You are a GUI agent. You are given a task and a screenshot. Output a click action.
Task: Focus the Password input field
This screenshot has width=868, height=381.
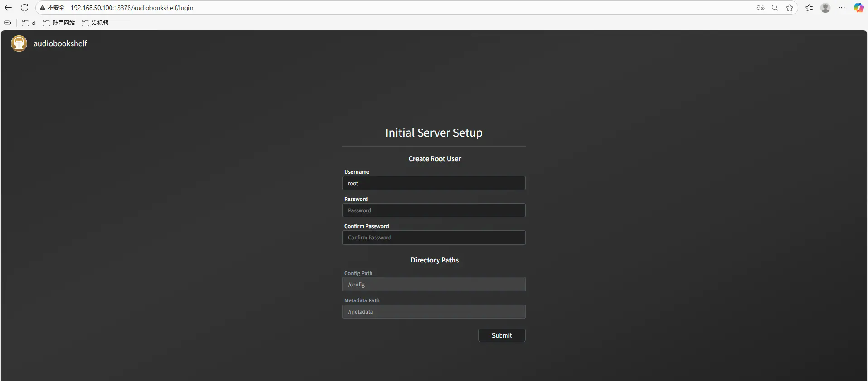434,210
